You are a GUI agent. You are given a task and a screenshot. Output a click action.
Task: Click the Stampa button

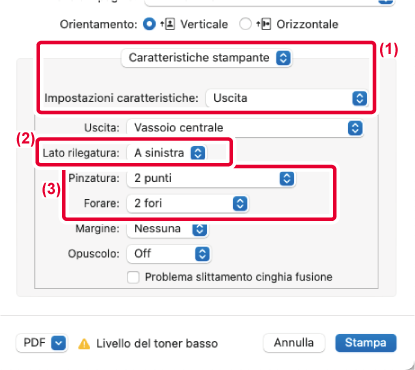coord(366,343)
